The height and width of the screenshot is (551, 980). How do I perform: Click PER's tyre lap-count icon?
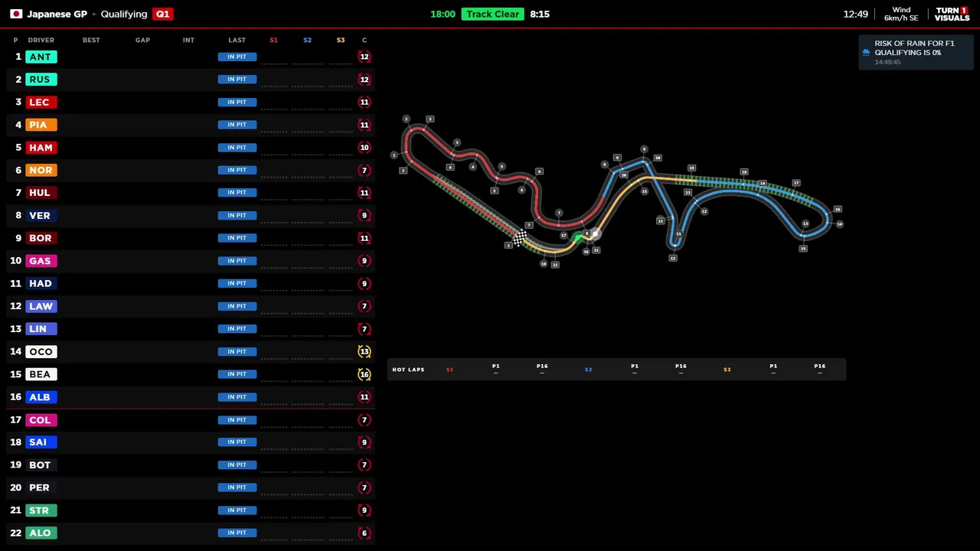point(364,487)
